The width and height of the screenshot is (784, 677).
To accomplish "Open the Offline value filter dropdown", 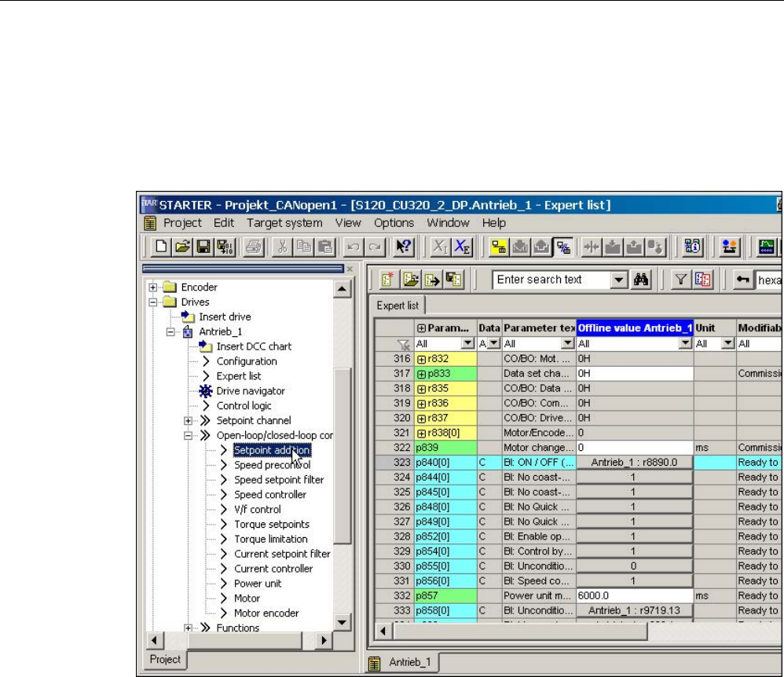I will click(686, 343).
